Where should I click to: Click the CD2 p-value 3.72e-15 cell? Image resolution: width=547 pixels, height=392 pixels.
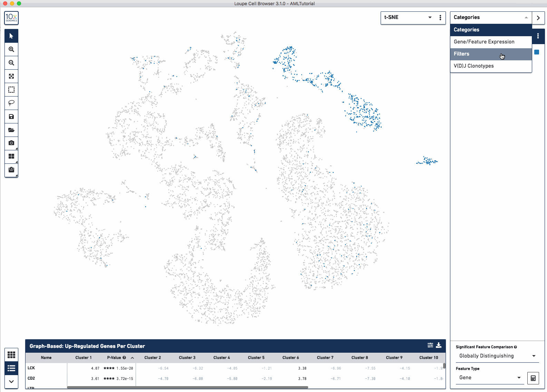click(x=118, y=379)
